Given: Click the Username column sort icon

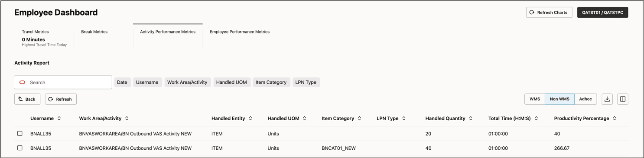Looking at the screenshot, I should tap(59, 118).
